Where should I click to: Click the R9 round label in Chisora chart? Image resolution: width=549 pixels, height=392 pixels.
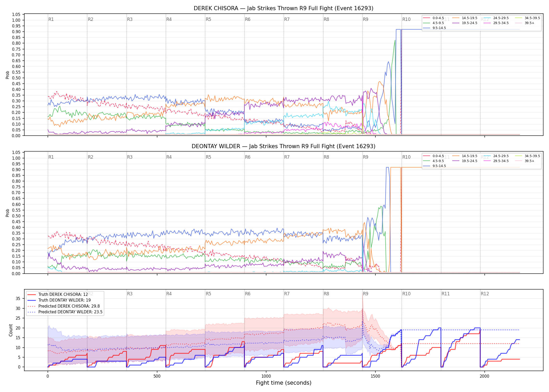(365, 19)
